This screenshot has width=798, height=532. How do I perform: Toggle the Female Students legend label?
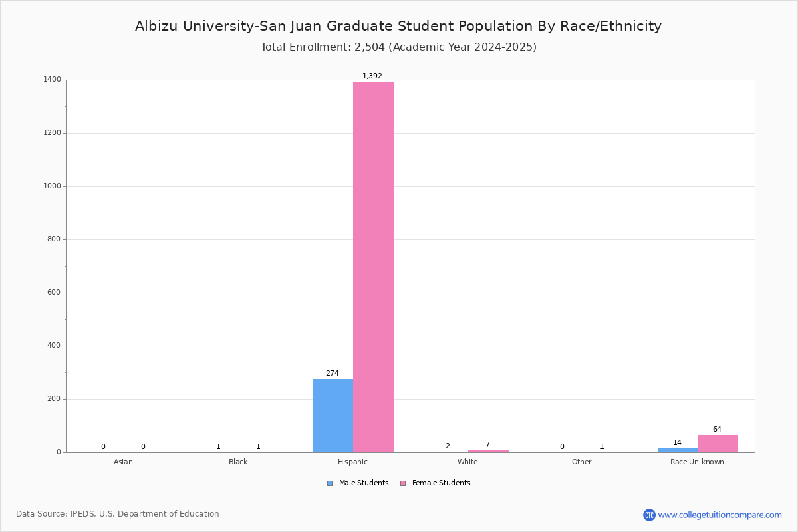441,483
